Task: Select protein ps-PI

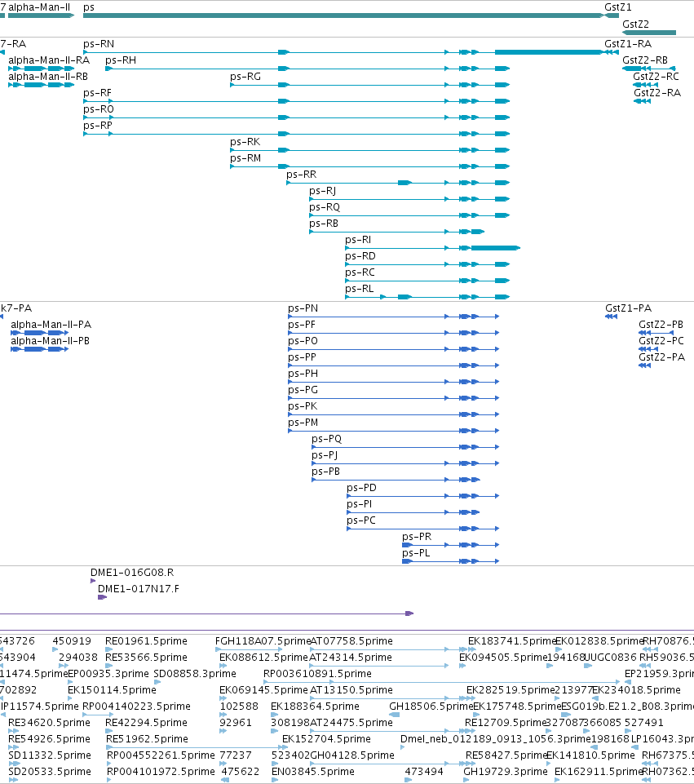Action: [413, 512]
